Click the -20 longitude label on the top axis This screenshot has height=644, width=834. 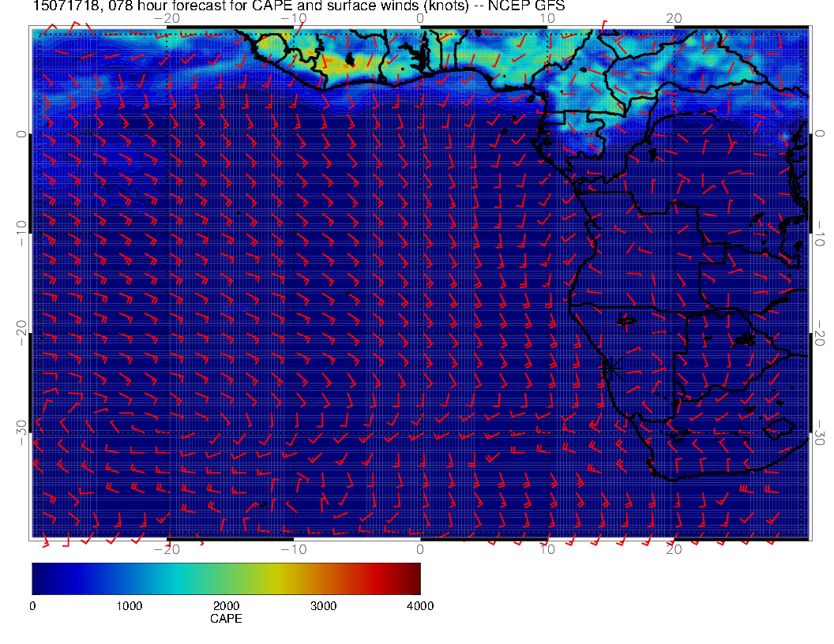coord(167,18)
